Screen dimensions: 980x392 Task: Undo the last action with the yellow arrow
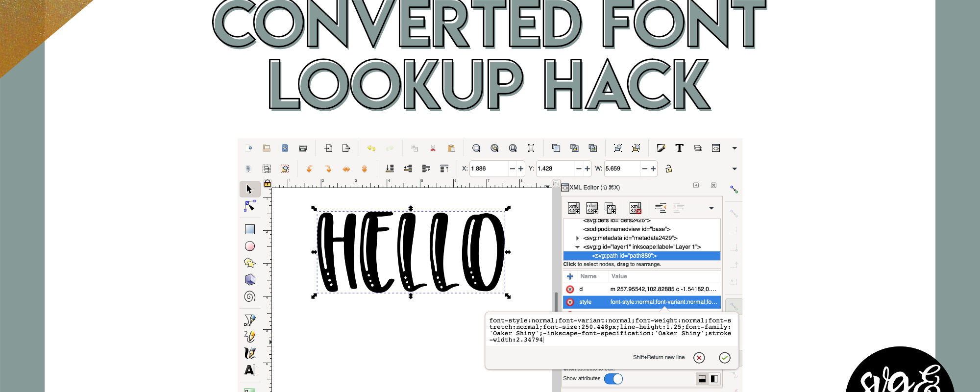click(x=371, y=148)
